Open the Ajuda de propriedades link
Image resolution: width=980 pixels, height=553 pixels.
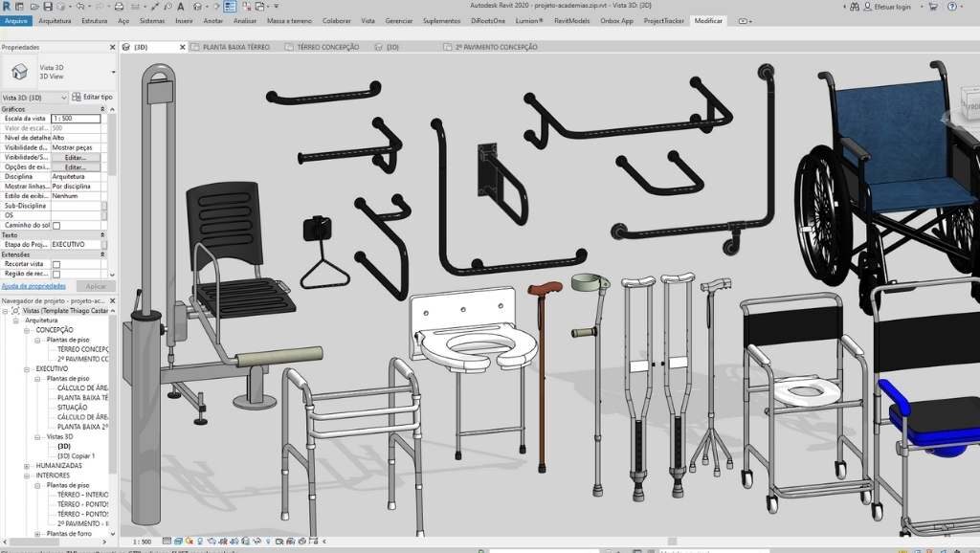click(33, 286)
